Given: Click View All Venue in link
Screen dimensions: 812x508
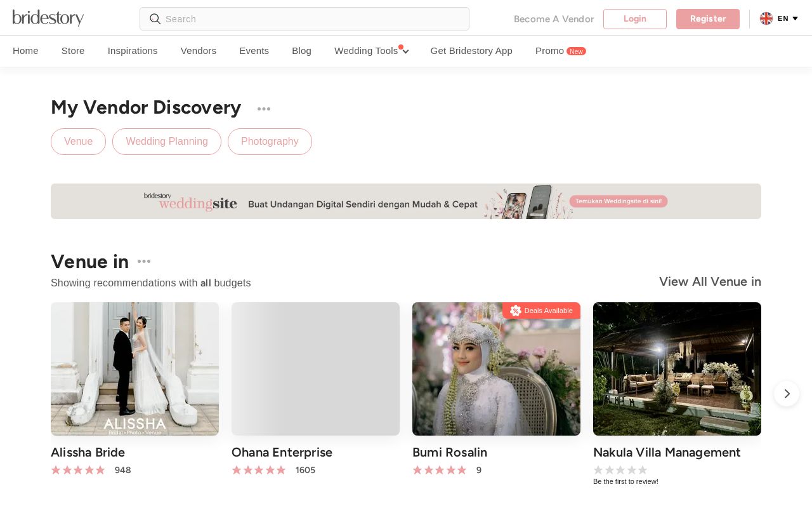Looking at the screenshot, I should point(710,281).
